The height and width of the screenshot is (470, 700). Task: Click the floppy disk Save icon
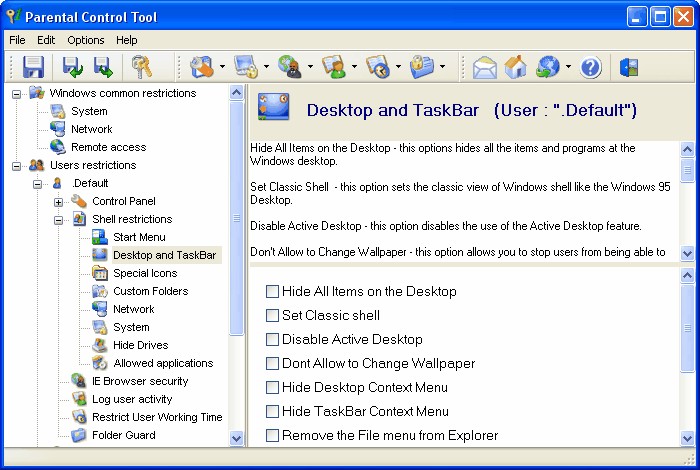click(33, 67)
